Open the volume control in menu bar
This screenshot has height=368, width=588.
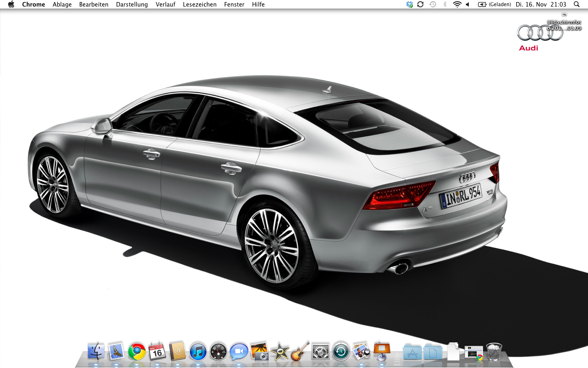[468, 4]
